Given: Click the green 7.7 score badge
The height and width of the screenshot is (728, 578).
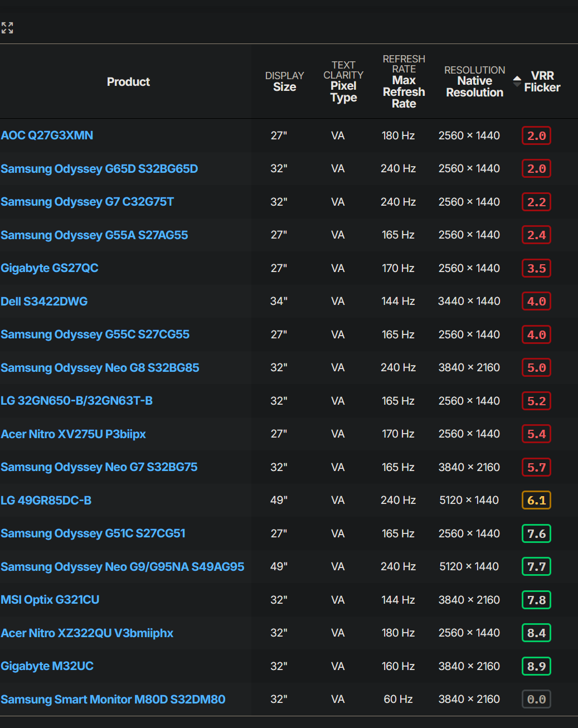Looking at the screenshot, I should pos(536,567).
